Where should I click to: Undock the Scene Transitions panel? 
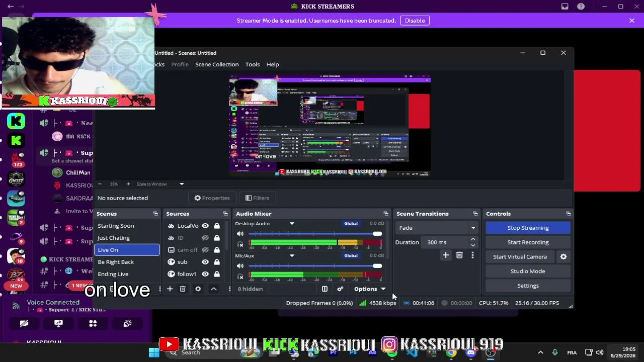pos(475,214)
